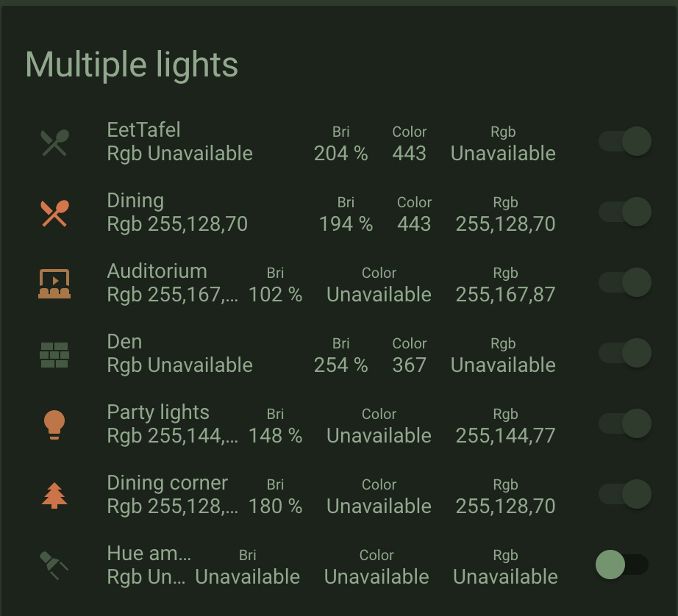Turn on the Dining corner light
678x616 pixels.
(624, 494)
